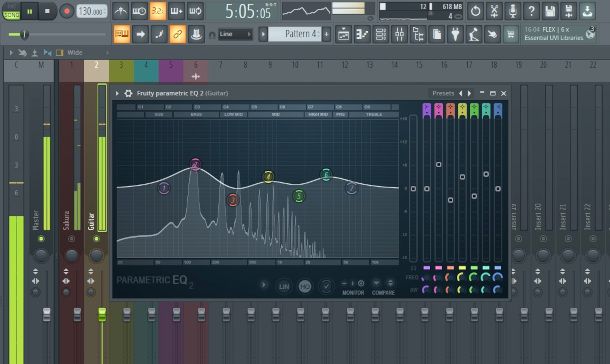The width and height of the screenshot is (610, 364).
Task: Select mixer track 5 header
Action: 171,71
